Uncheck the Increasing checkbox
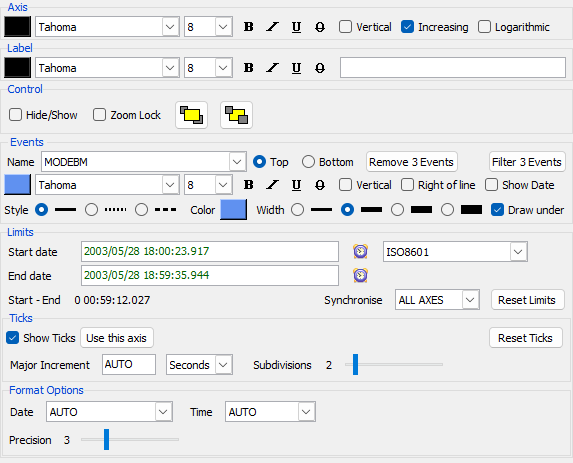 pyautogui.click(x=407, y=27)
